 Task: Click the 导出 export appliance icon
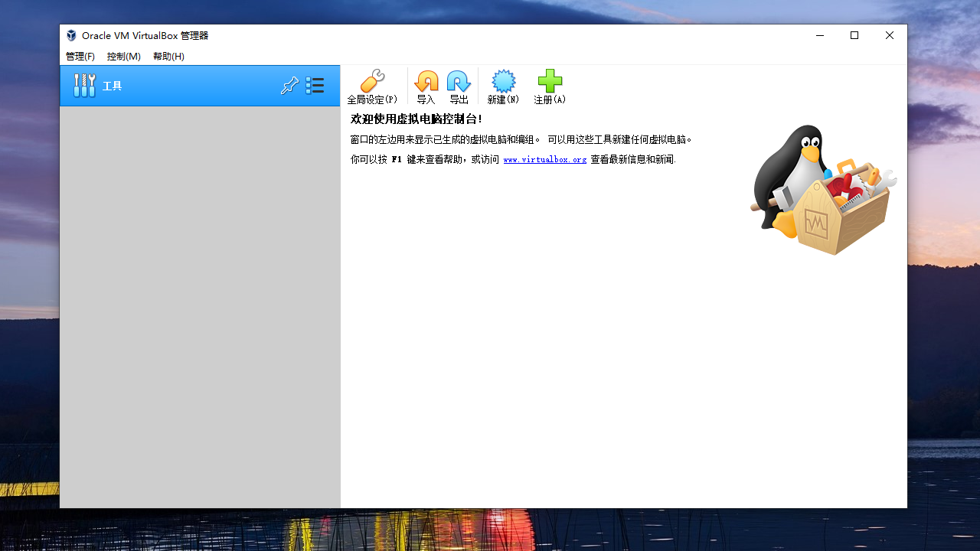pos(458,86)
